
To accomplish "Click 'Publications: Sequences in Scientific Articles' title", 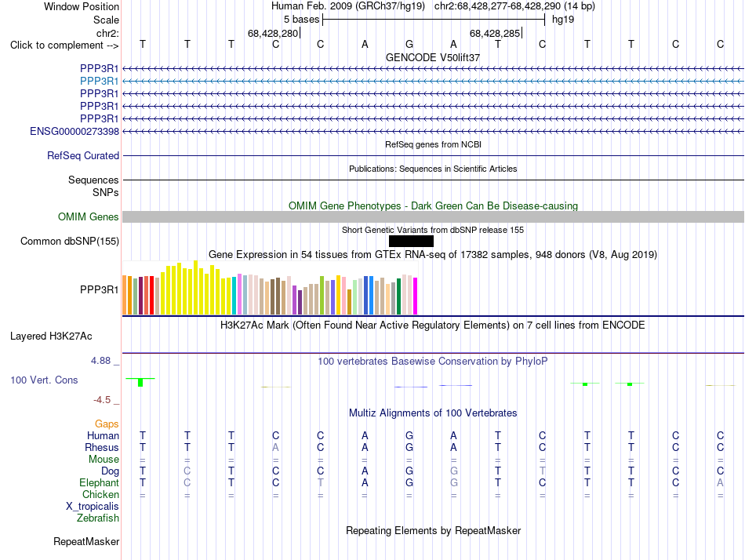I will [x=433, y=169].
